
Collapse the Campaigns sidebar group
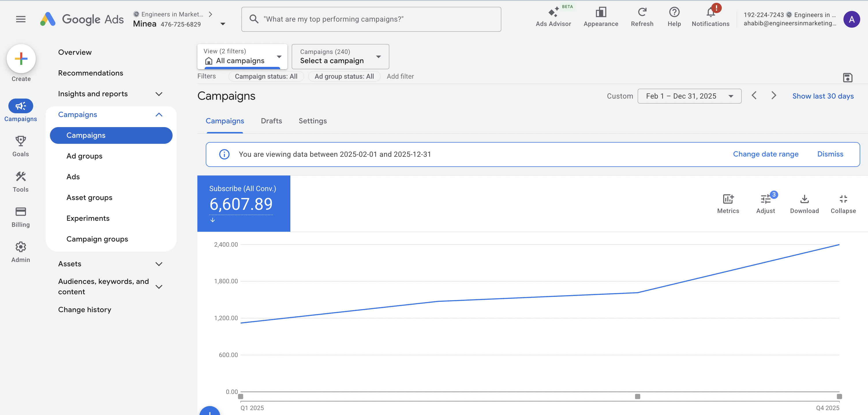pos(159,115)
